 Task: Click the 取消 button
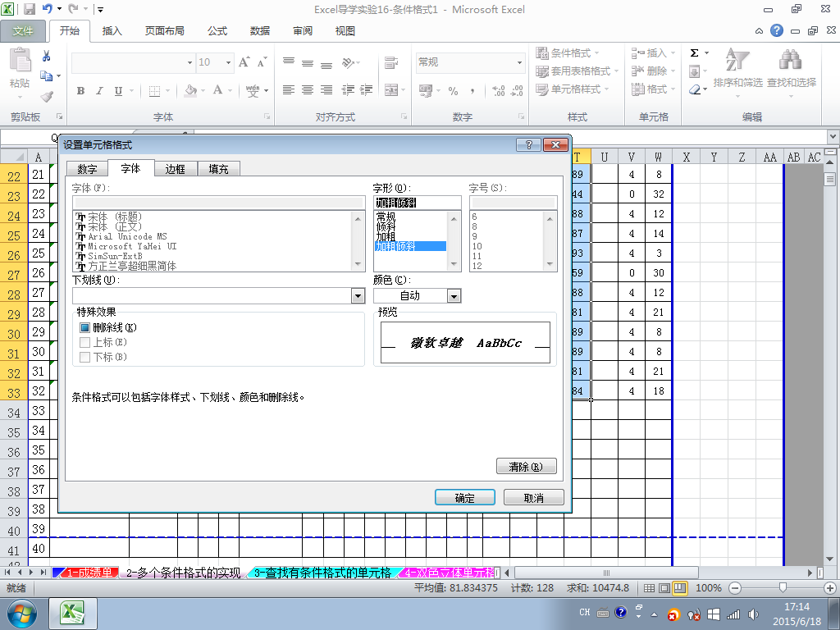click(x=533, y=498)
